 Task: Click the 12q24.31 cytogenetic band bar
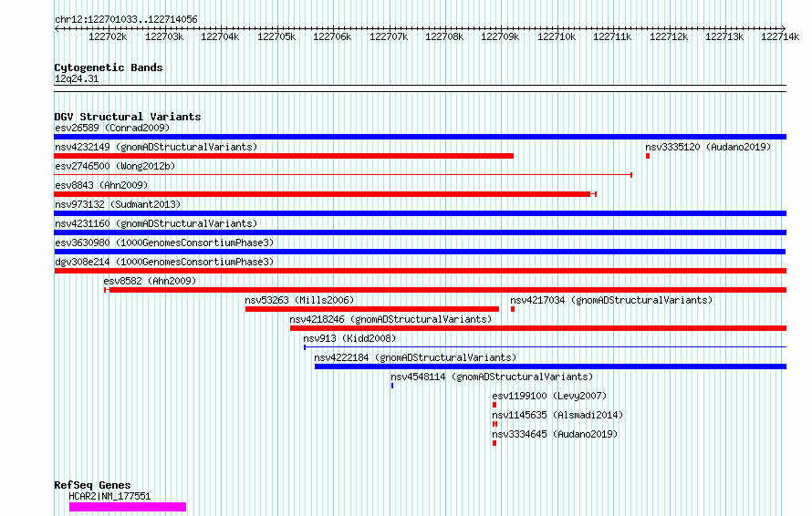coord(420,88)
